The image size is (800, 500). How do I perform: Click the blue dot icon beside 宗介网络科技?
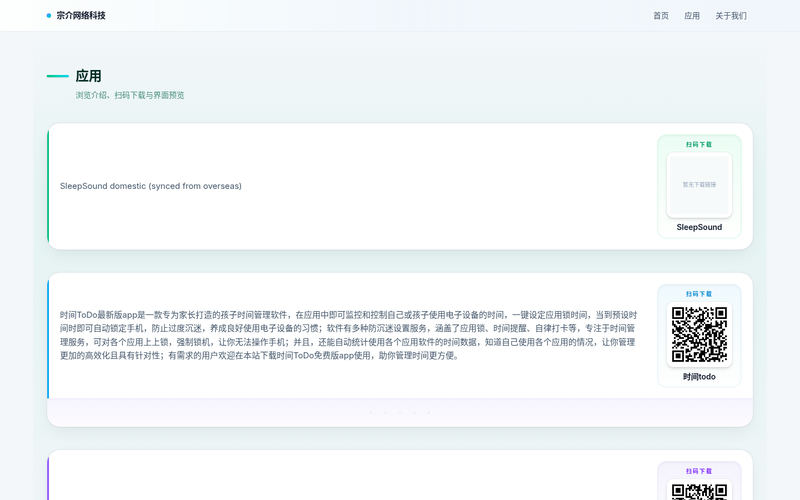(49, 15)
